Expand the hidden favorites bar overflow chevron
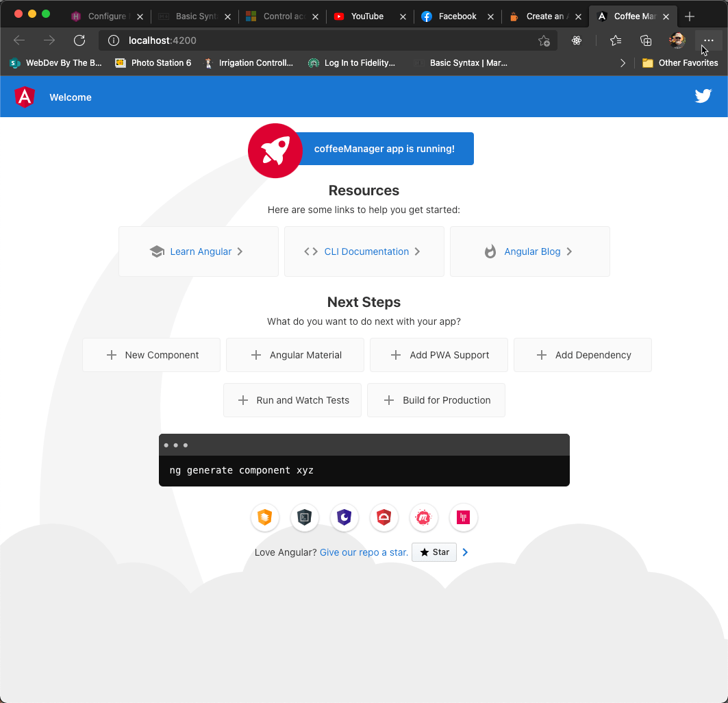The image size is (728, 703). point(623,63)
